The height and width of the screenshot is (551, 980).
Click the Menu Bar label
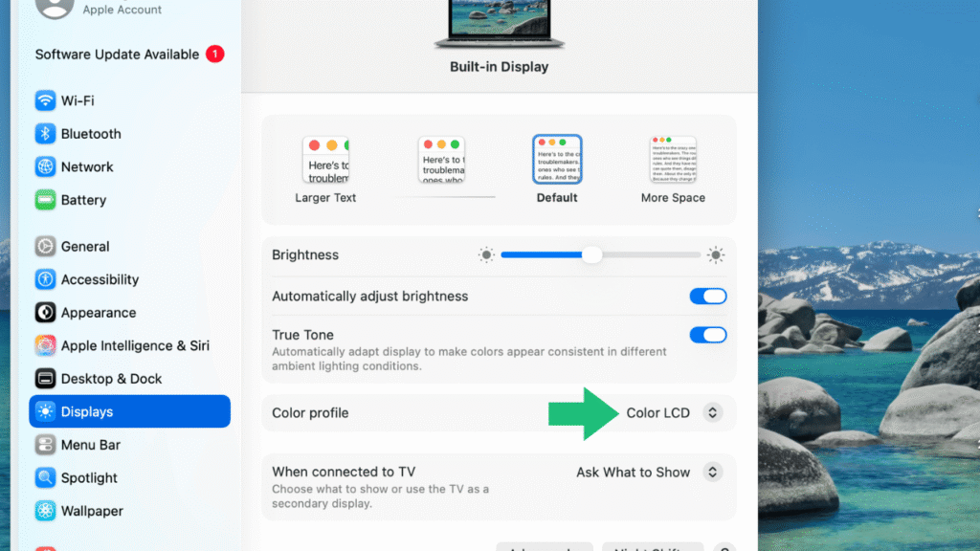coord(91,446)
